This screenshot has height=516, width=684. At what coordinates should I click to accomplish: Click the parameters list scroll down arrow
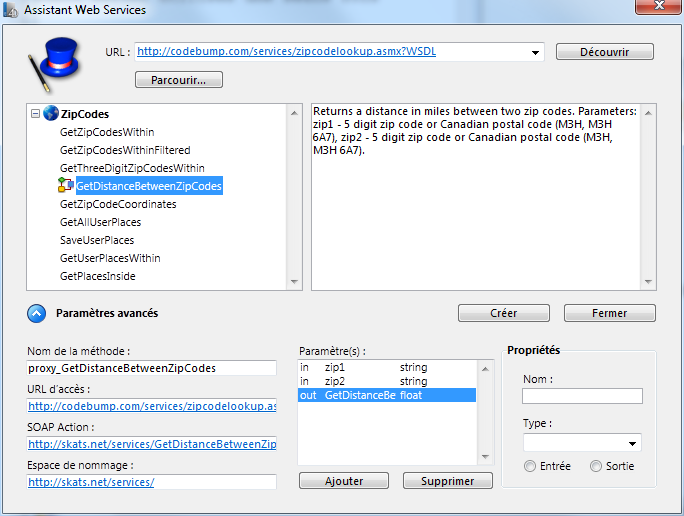pos(485,457)
